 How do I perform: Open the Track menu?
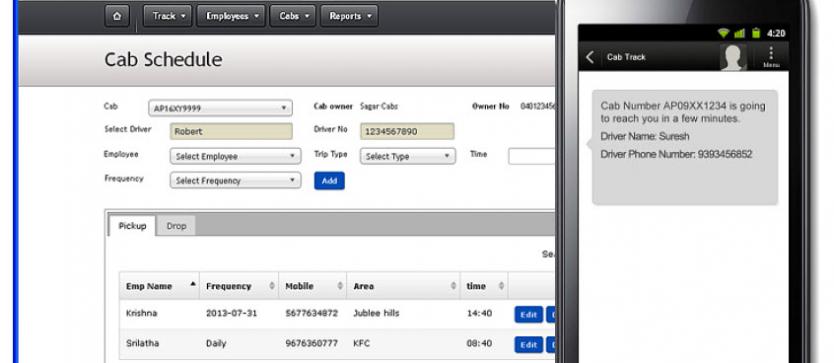click(x=168, y=16)
